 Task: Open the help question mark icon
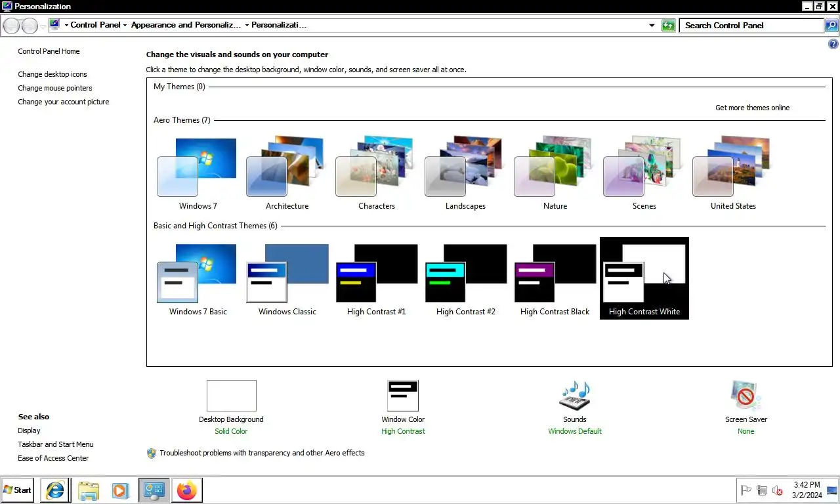pos(833,45)
